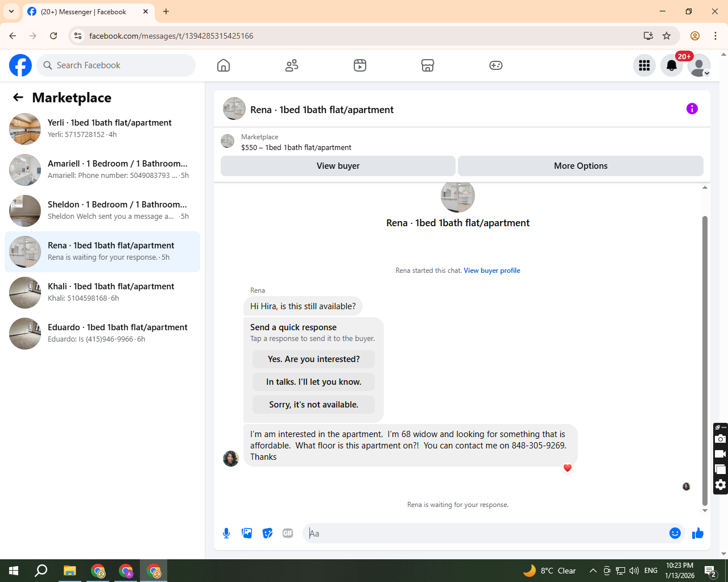This screenshot has width=728, height=582.
Task: Reload the page
Action: [53, 36]
